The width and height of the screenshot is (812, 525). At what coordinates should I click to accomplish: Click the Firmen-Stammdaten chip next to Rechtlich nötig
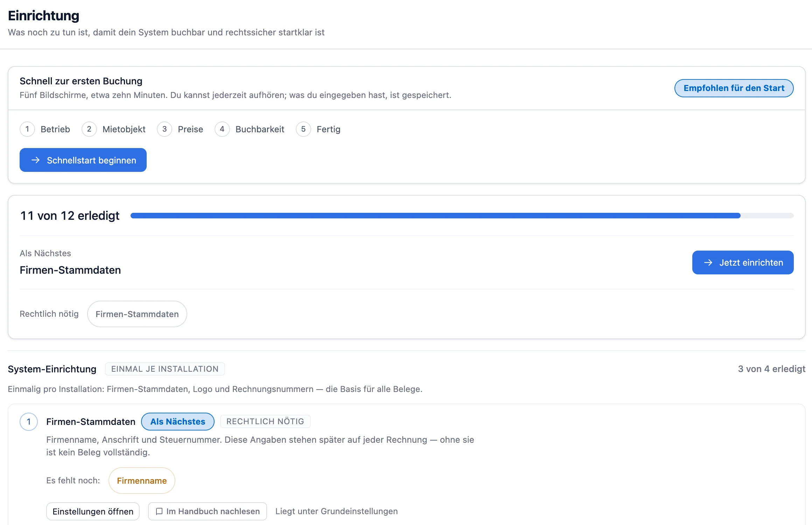coord(137,314)
